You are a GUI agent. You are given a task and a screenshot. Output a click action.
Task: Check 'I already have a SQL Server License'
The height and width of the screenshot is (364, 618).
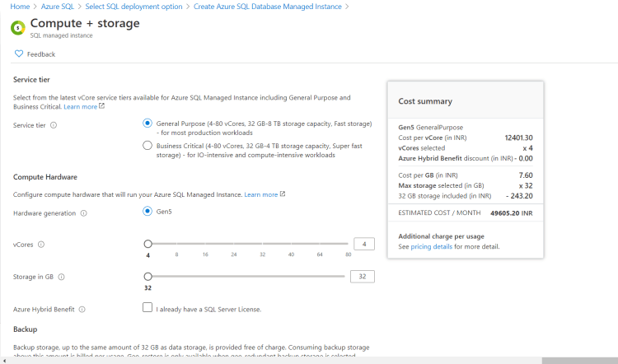coord(147,307)
